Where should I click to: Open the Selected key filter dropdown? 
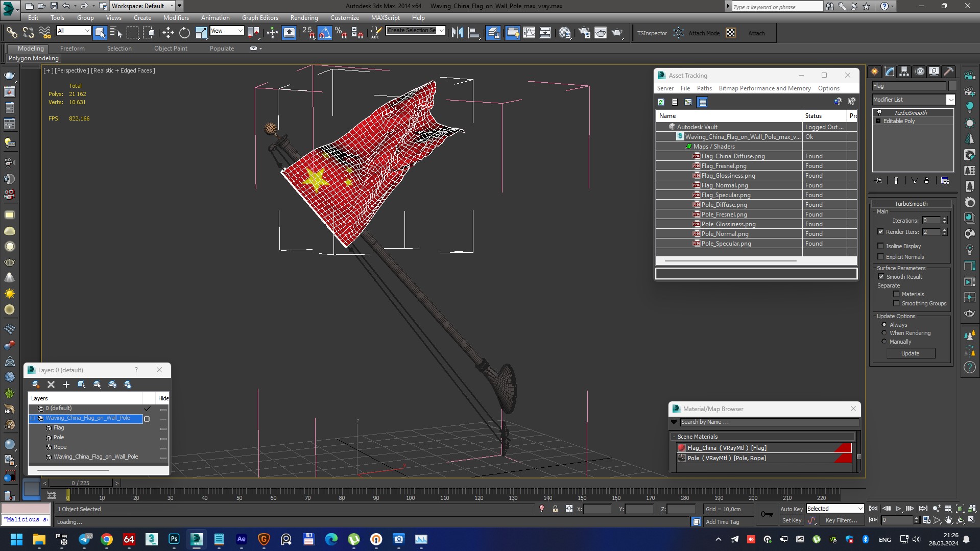click(x=834, y=509)
